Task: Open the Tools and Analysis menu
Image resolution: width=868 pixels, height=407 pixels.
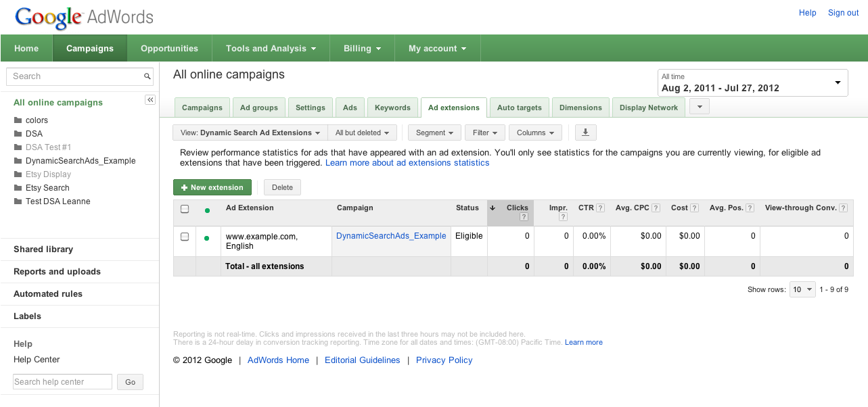Action: coord(271,49)
